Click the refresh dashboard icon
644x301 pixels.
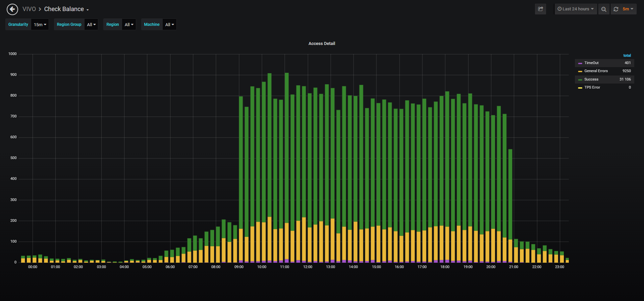click(616, 9)
